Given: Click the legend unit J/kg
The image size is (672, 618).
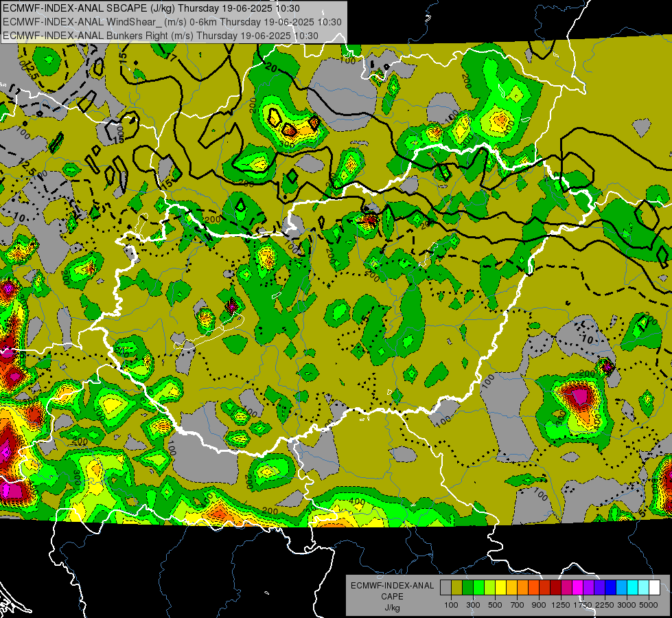Looking at the screenshot, I should tap(392, 608).
